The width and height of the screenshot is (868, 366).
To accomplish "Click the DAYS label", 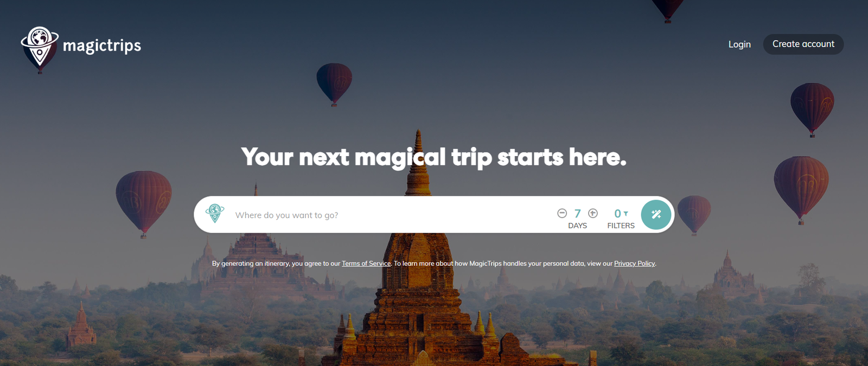I will click(577, 226).
